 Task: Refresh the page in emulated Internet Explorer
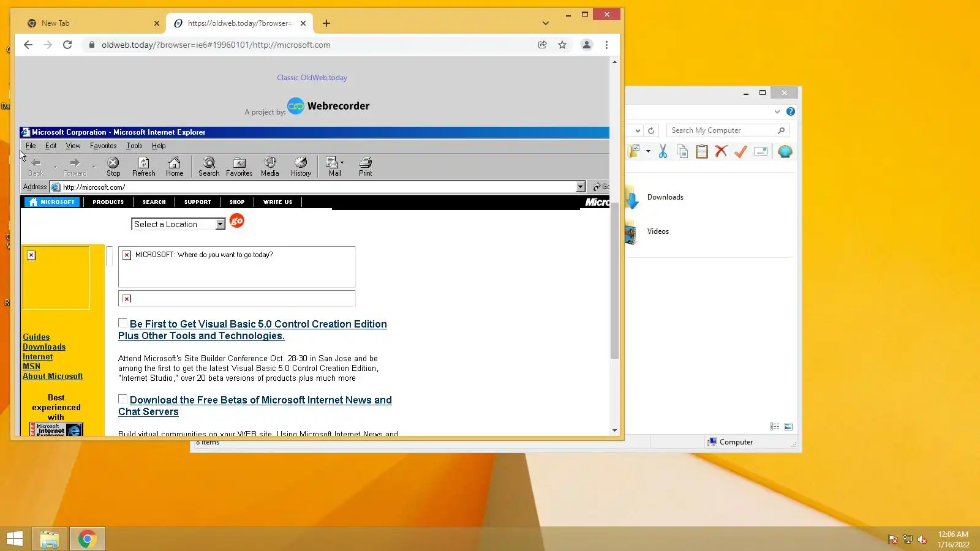click(x=144, y=166)
